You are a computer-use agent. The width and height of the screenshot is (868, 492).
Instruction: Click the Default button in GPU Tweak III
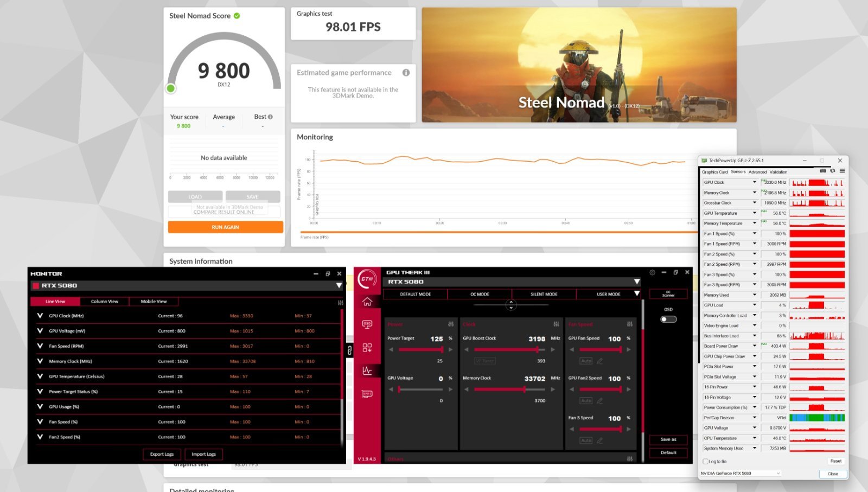[x=668, y=452]
